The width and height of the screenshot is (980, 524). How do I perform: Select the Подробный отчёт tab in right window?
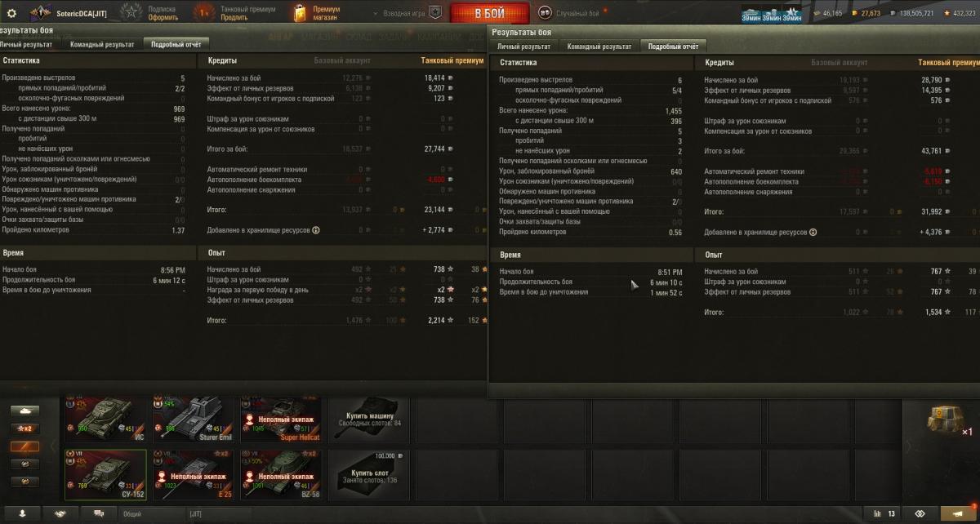673,47
